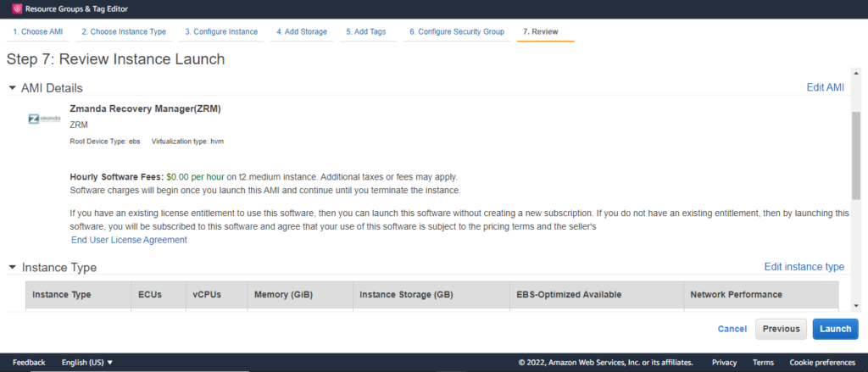868x372 pixels.
Task: Click the Launch button
Action: coord(835,329)
